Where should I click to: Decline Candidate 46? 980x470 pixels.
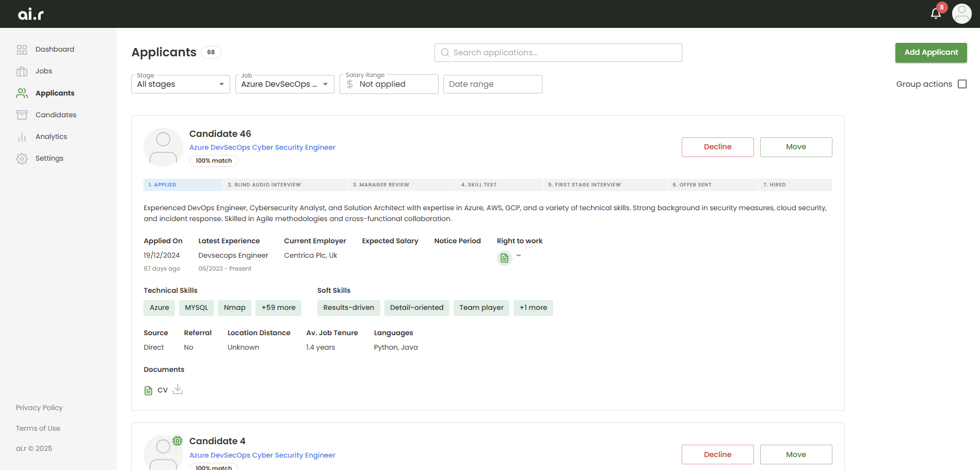pos(717,147)
